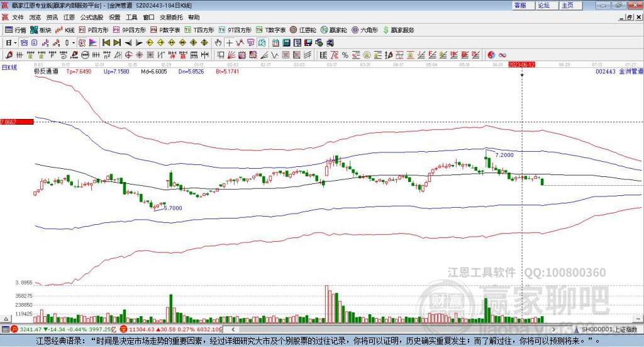The height and width of the screenshot is (347, 644).
Task: Click the 7.2000 high price annotation
Action: 504,155
